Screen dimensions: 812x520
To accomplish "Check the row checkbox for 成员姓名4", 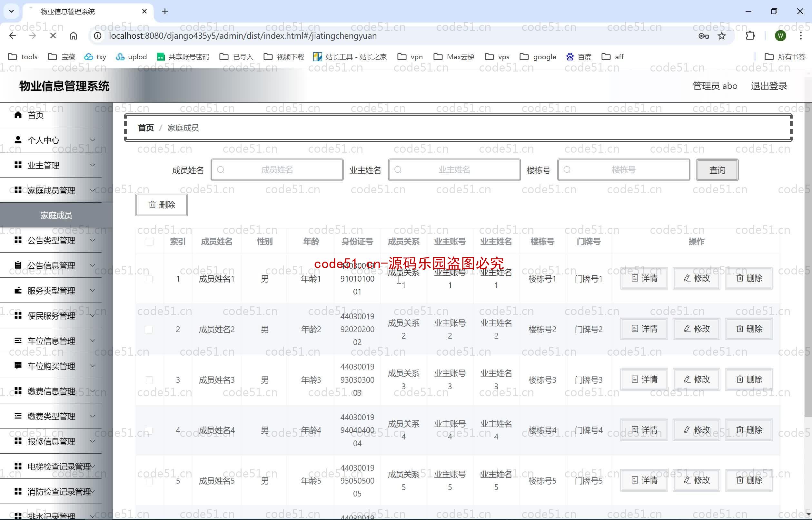I will point(149,430).
